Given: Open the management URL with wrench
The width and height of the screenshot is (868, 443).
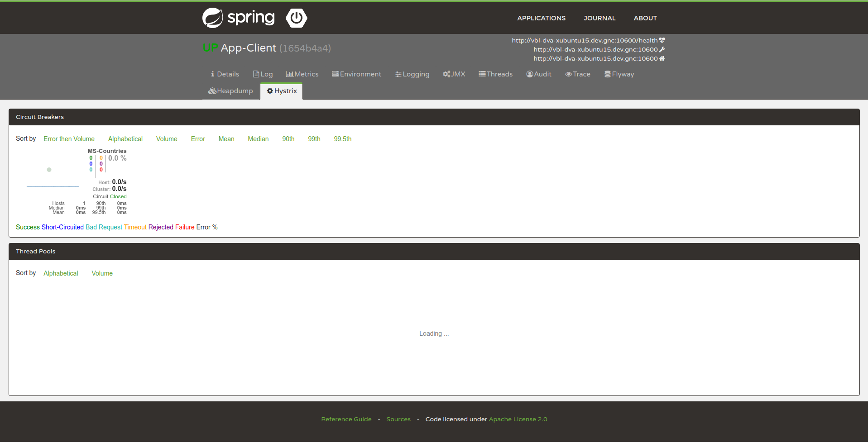Looking at the screenshot, I should 595,49.
